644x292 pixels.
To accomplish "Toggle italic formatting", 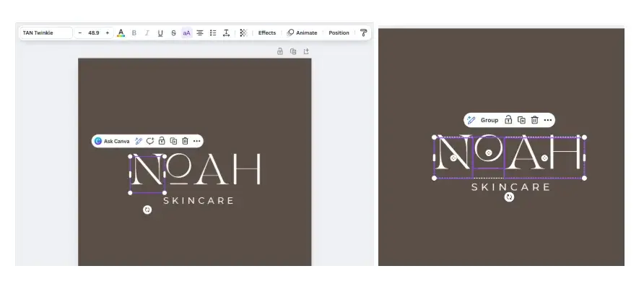I will tap(147, 33).
